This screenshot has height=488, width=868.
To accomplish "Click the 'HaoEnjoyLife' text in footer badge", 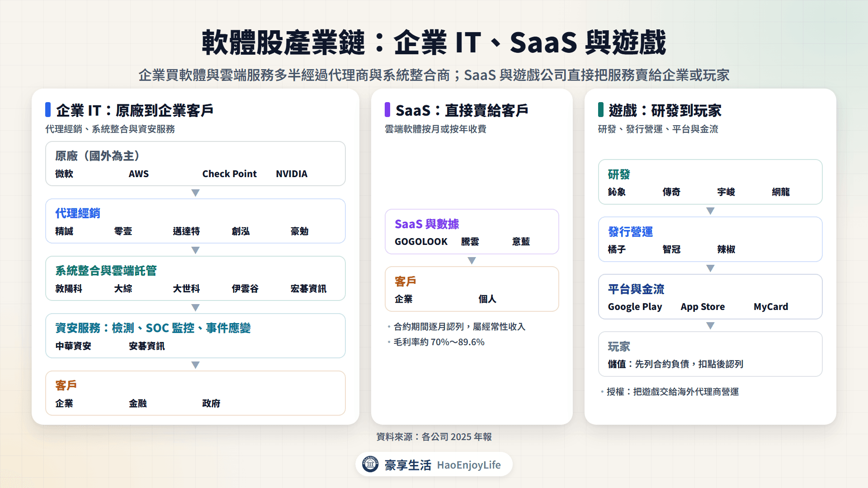I will pyautogui.click(x=469, y=465).
